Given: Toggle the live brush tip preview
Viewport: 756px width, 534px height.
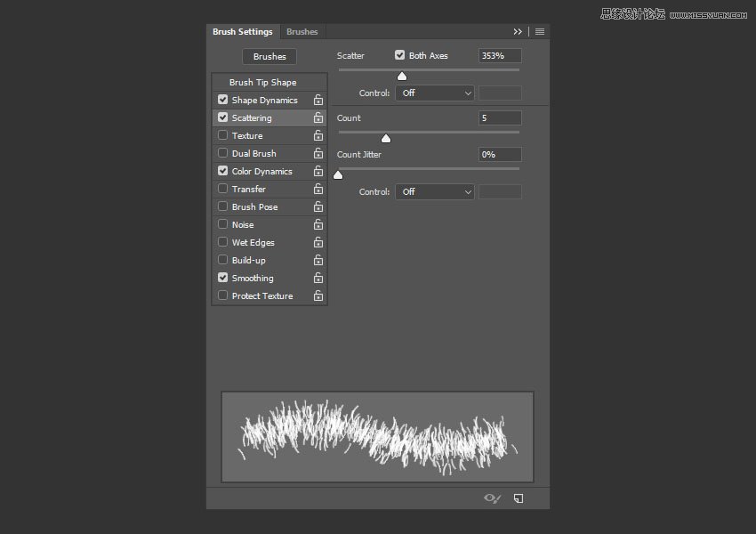Looking at the screenshot, I should coord(492,498).
